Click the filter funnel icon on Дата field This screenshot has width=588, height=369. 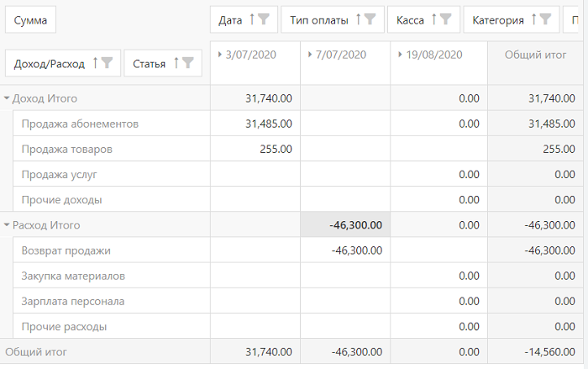coord(264,19)
